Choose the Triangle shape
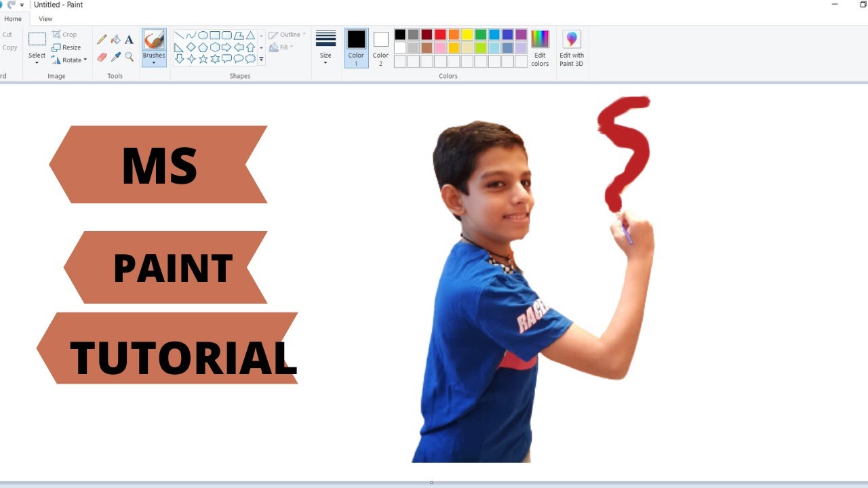 coord(250,35)
